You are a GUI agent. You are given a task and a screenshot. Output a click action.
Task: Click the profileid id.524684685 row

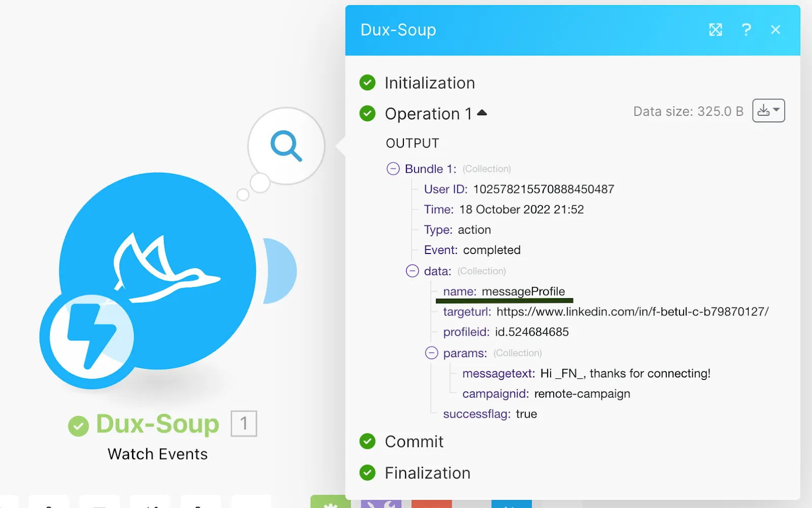506,332
